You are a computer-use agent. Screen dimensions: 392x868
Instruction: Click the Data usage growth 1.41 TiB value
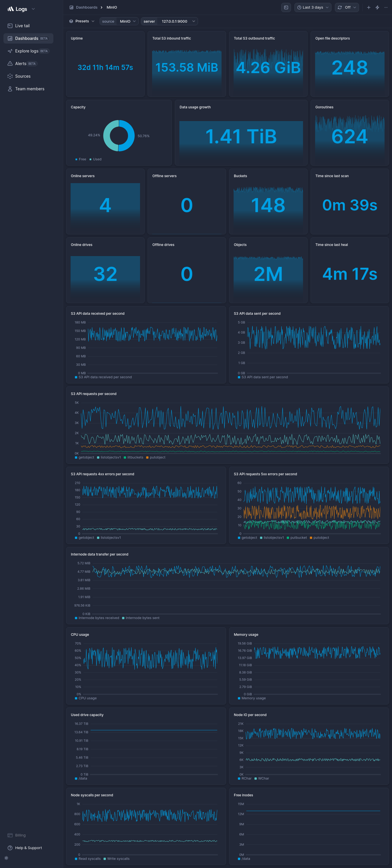pyautogui.click(x=241, y=137)
